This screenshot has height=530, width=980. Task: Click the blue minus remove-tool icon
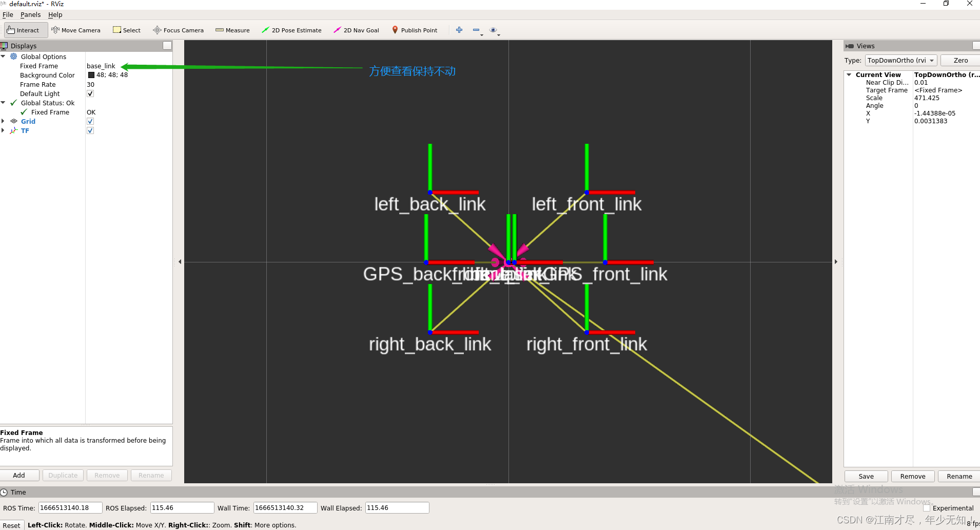[476, 30]
